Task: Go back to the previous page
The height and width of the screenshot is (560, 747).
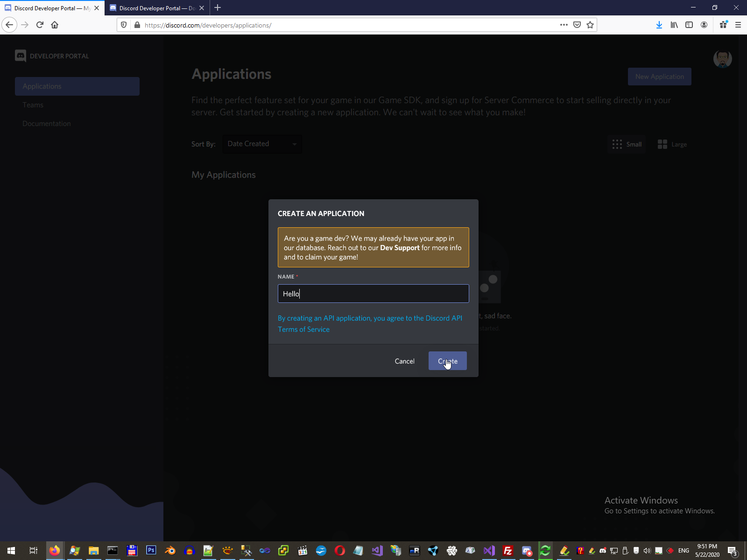Action: coord(9,25)
